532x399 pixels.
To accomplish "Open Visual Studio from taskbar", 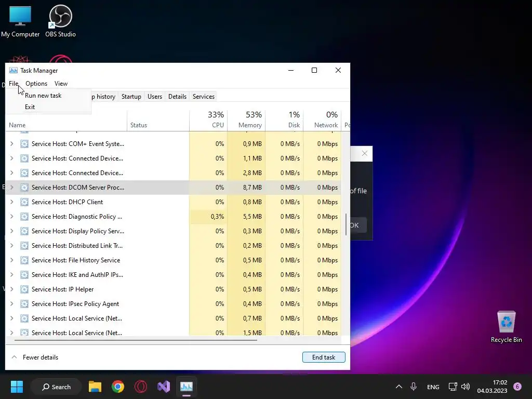I will pyautogui.click(x=164, y=387).
